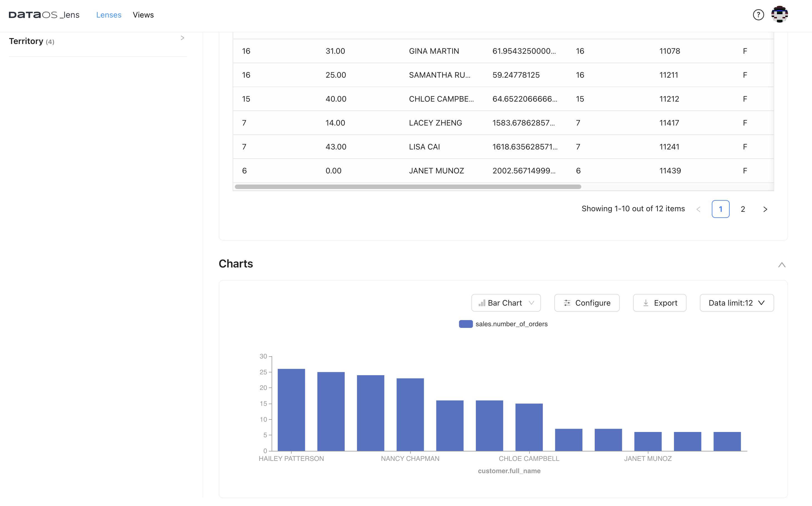Click the value 11417 cell
Image resolution: width=812 pixels, height=506 pixels.
[669, 123]
